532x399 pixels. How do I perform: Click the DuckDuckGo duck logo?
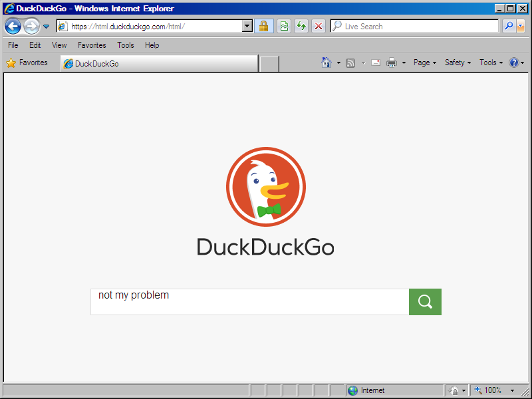(x=265, y=187)
